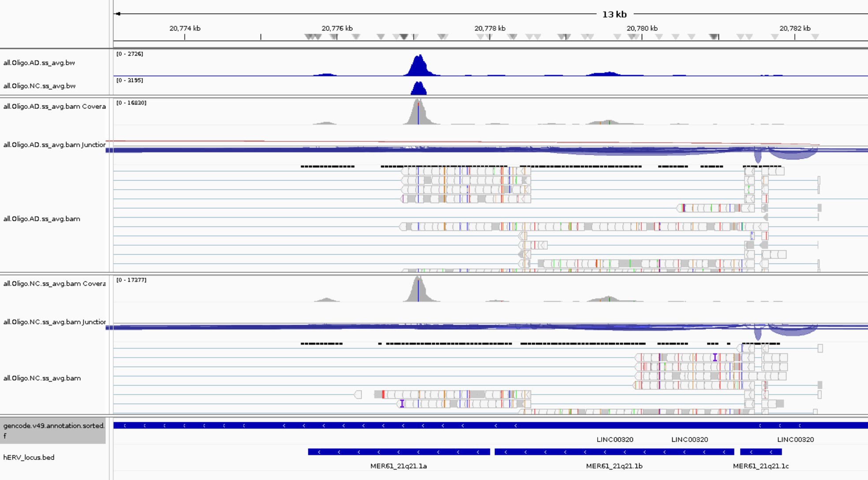Click the large junction arc in AD track
The image size is (868, 480).
(x=793, y=153)
